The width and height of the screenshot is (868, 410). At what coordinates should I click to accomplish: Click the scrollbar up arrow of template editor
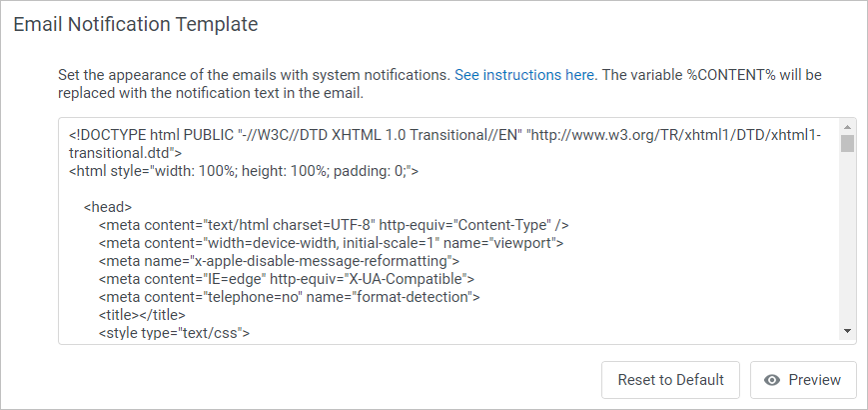click(847, 126)
